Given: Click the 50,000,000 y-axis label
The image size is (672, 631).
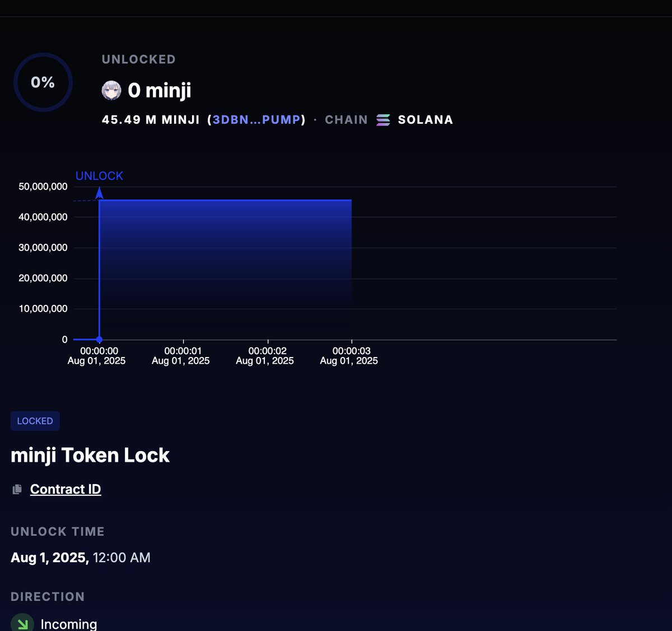Looking at the screenshot, I should (43, 187).
